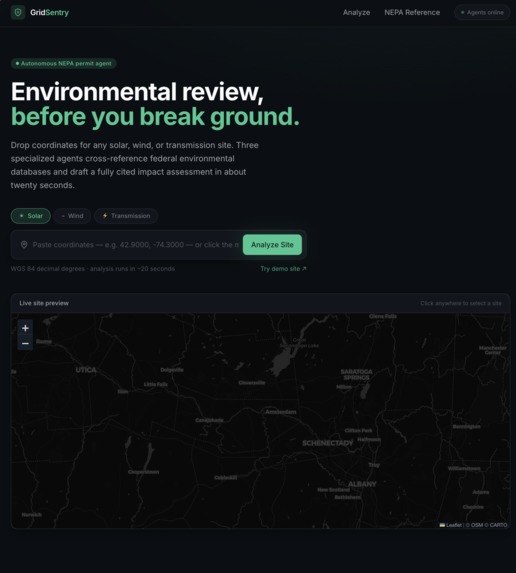Click Amsterdam label on the map
The image size is (516, 573).
pyautogui.click(x=281, y=412)
